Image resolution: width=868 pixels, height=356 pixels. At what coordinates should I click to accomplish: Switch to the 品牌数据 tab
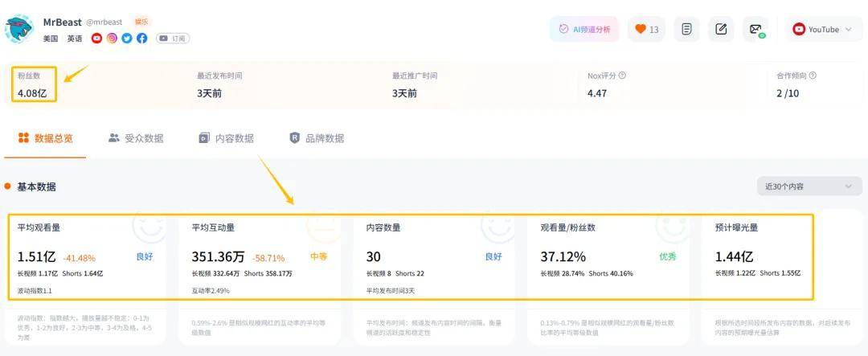317,138
